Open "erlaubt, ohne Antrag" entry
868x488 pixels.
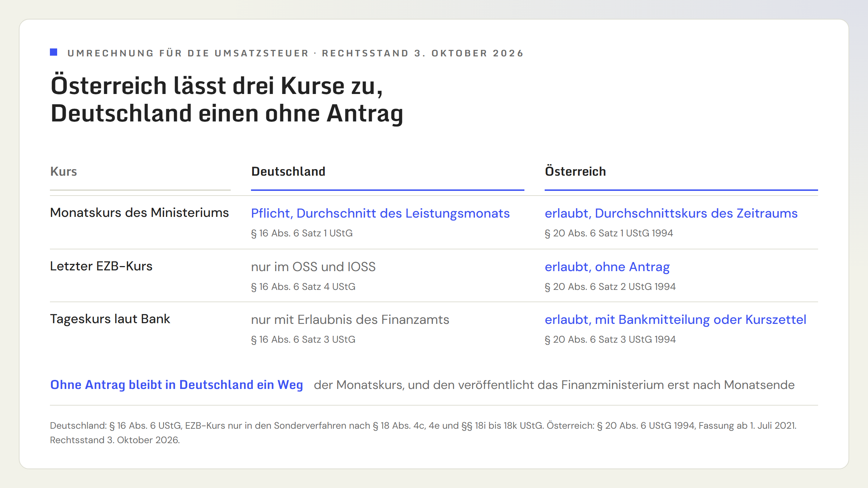point(607,267)
